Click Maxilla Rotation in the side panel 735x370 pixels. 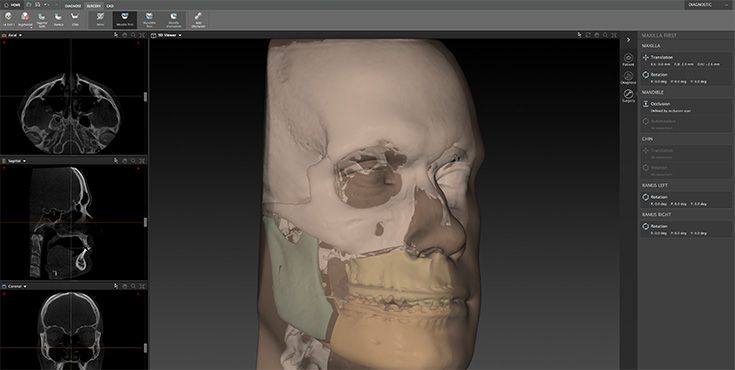pyautogui.click(x=686, y=77)
